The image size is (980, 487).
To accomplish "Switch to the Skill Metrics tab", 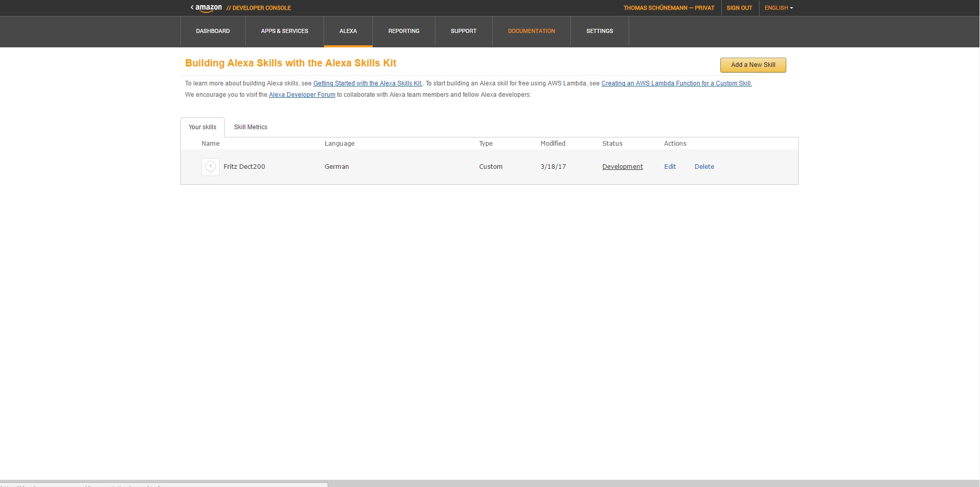I will tap(250, 127).
